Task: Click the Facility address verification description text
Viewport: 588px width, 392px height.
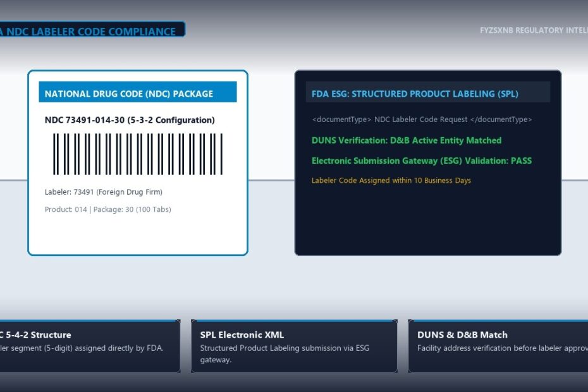Action: click(503, 348)
